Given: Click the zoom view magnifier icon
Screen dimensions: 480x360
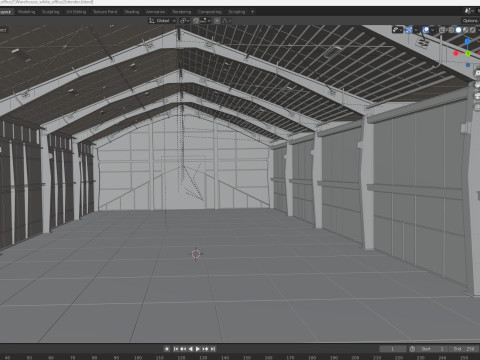Looking at the screenshot, I should [x=477, y=74].
